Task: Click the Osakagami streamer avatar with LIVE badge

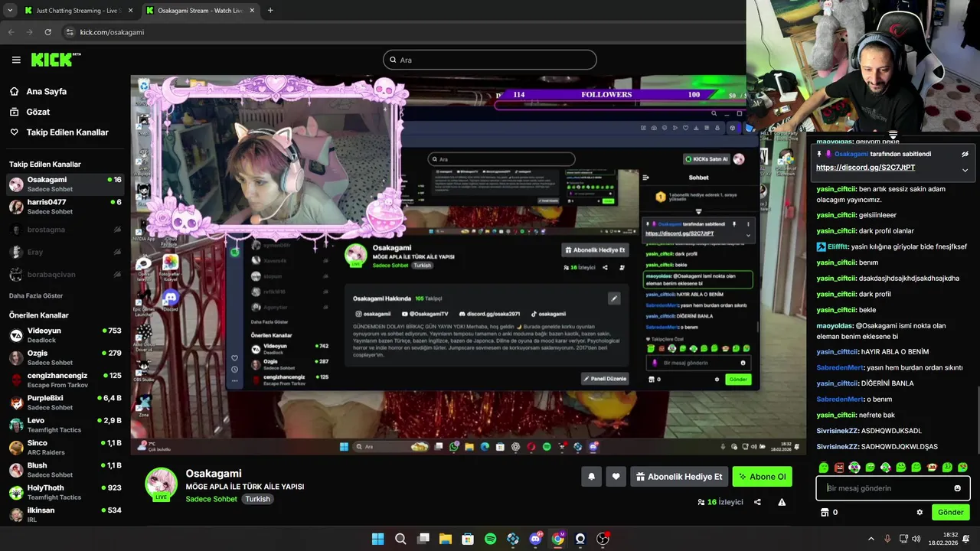Action: 161,484
